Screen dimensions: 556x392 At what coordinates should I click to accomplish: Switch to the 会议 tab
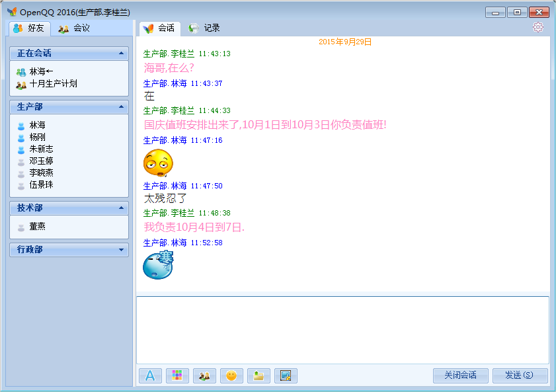73,28
